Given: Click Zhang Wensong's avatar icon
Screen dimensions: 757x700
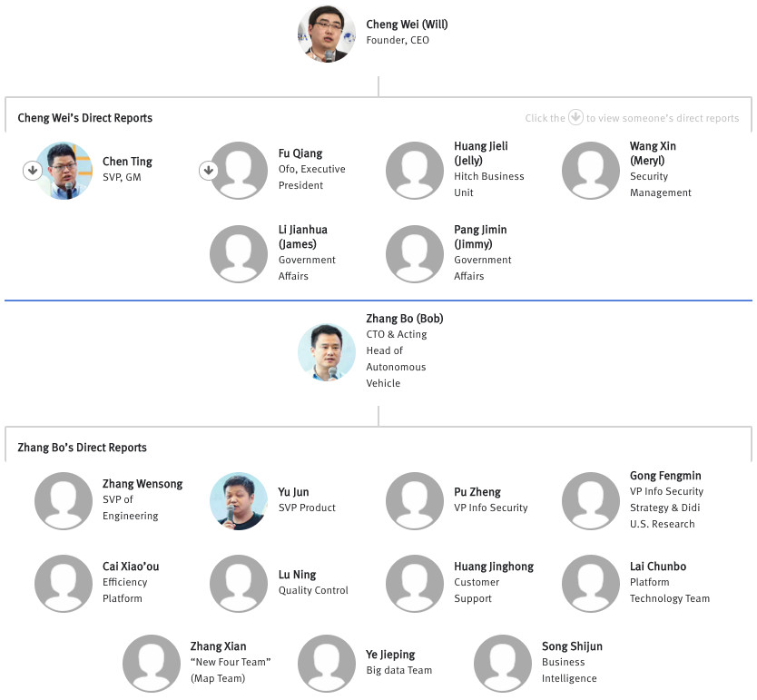Looking at the screenshot, I should click(64, 501).
